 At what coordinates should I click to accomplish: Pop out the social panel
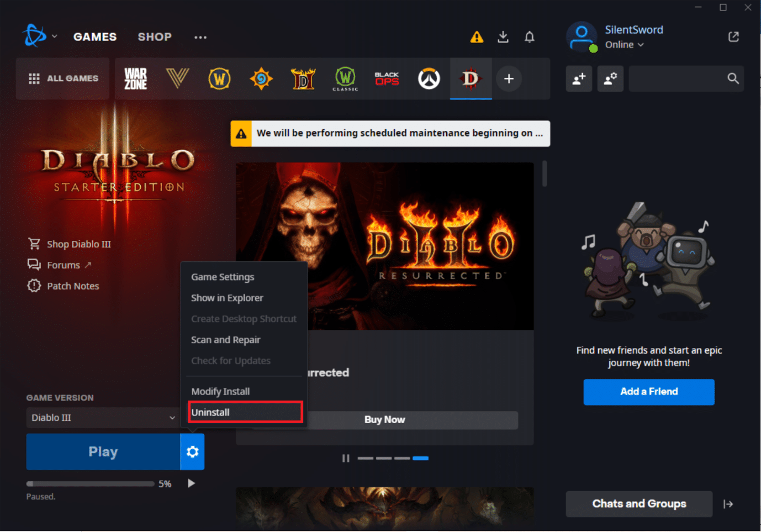(733, 36)
